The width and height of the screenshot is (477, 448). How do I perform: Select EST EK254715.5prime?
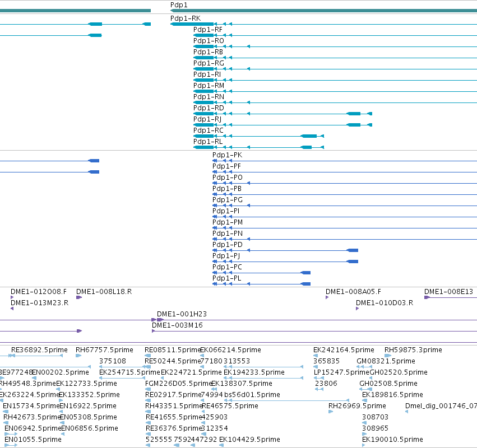tap(129, 372)
